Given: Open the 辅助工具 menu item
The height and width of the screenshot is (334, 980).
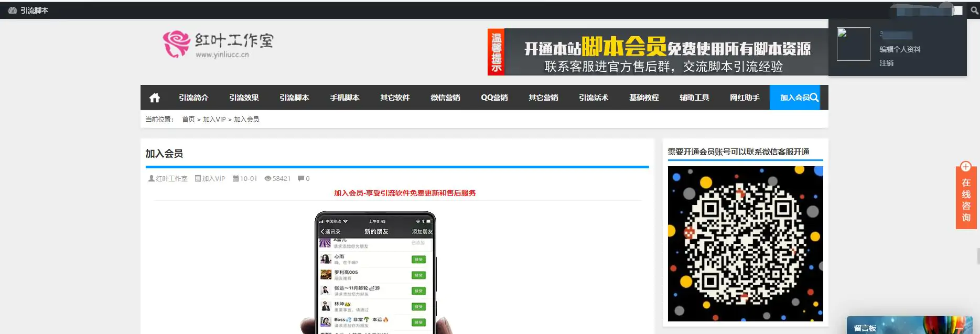Looking at the screenshot, I should 694,98.
